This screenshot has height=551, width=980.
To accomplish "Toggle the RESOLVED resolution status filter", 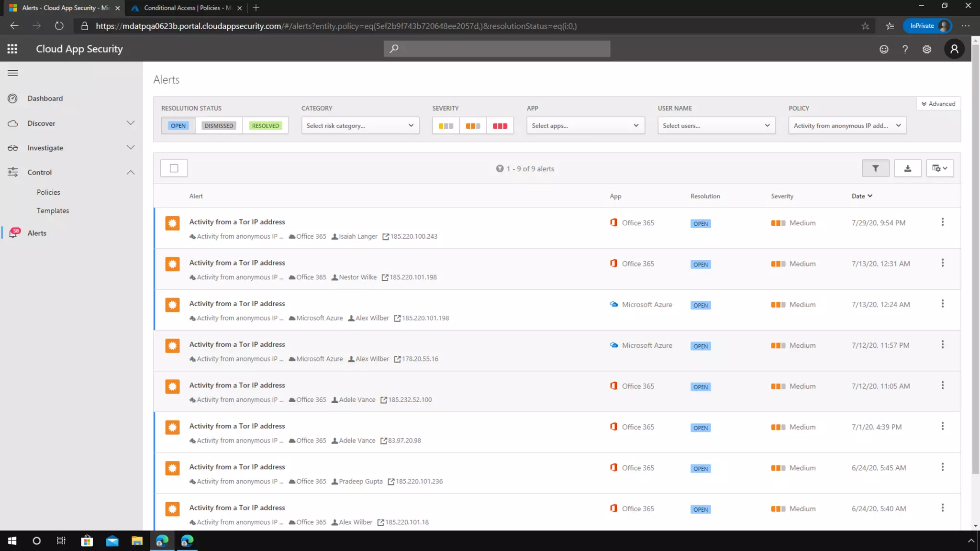I will tap(265, 126).
